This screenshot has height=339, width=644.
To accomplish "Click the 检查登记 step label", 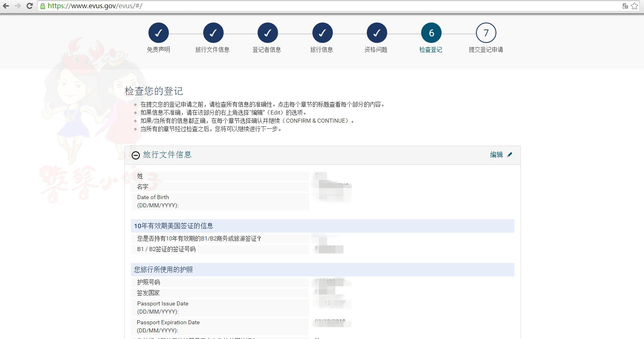I will (x=431, y=49).
